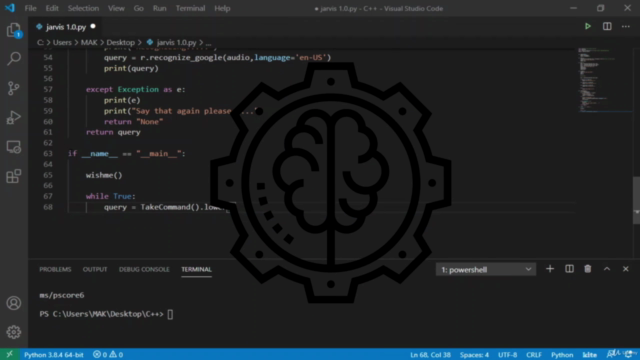
Task: Open the File menu
Action: point(30,8)
